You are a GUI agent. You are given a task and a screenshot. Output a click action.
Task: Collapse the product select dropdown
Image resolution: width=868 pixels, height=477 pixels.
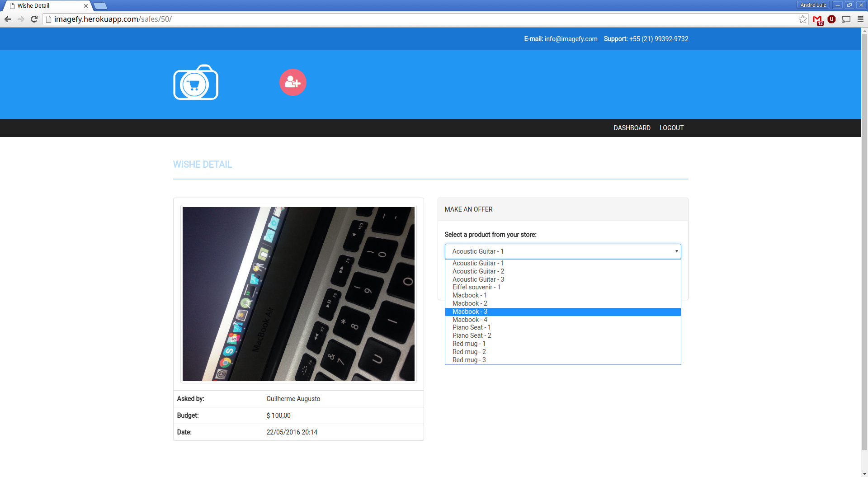[x=563, y=251]
